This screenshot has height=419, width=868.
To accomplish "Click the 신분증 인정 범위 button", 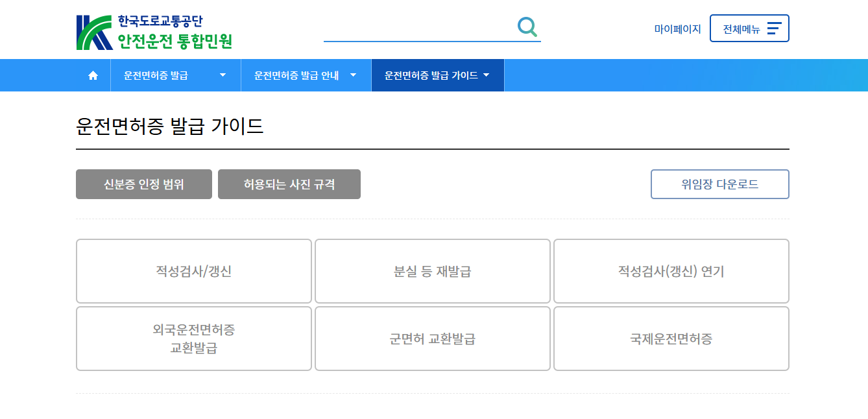I will (x=143, y=184).
